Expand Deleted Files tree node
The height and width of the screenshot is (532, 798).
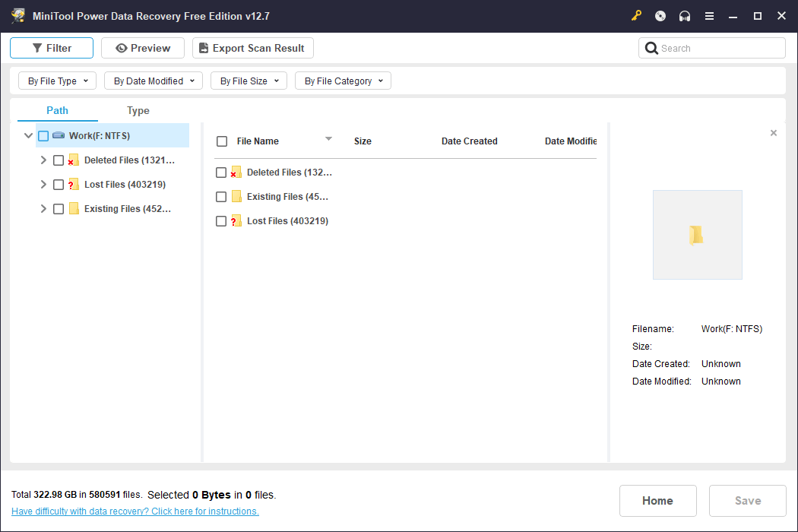[x=43, y=160]
